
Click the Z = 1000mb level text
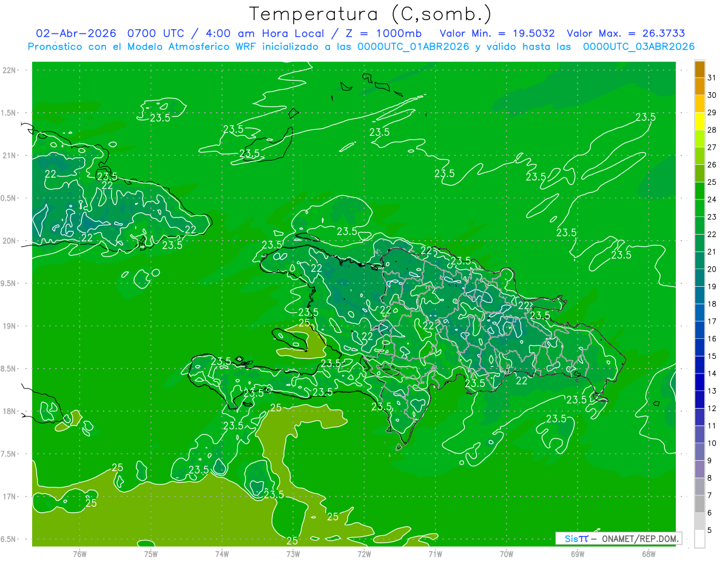coord(383,33)
